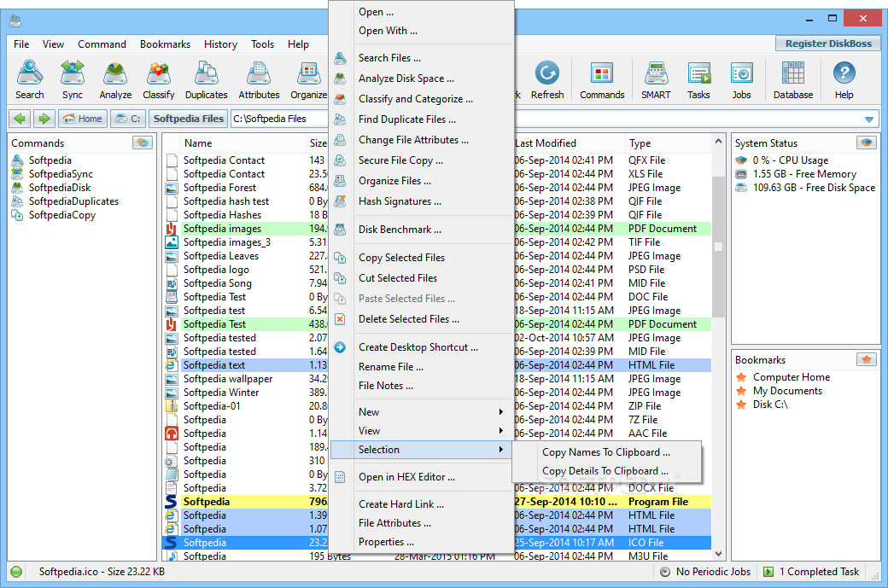Click the Refresh toolbar icon

[x=547, y=80]
